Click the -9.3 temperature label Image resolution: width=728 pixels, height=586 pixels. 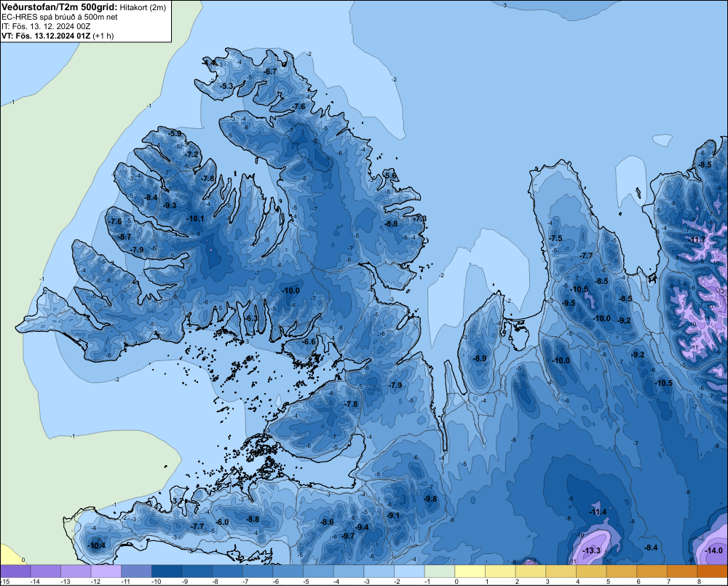(170, 205)
